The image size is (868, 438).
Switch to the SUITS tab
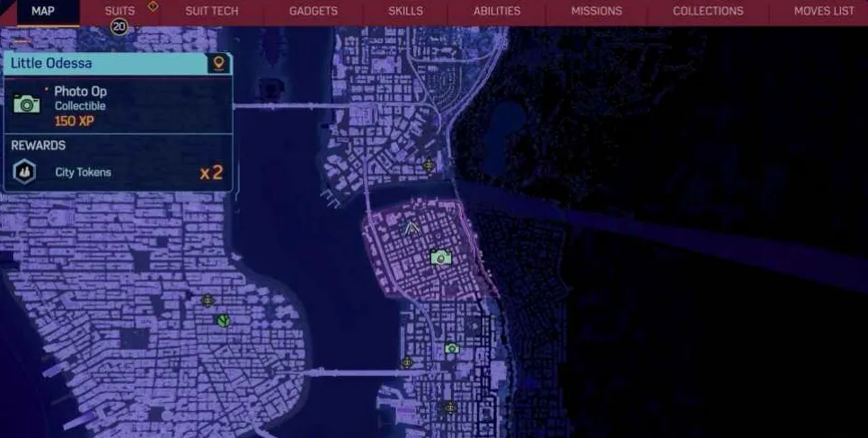(120, 11)
